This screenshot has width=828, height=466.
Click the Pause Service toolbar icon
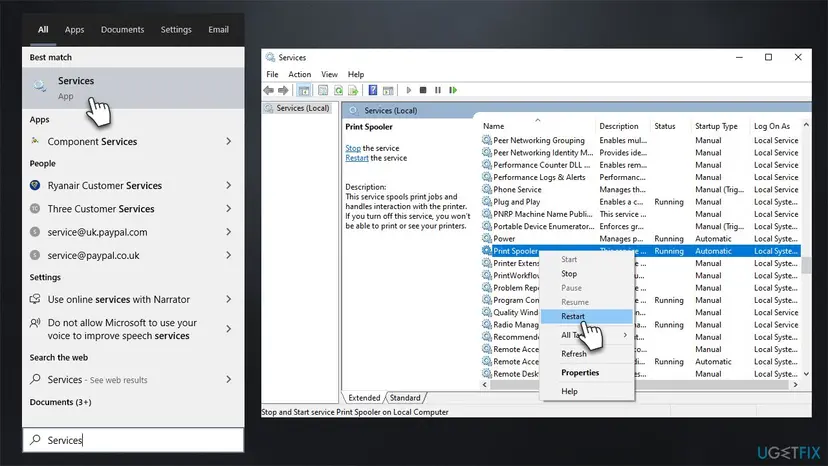coord(438,90)
